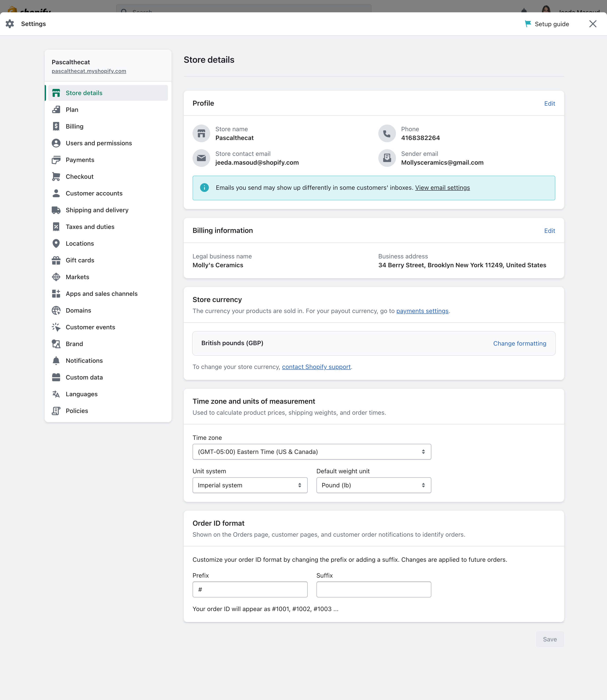
Task: Open pascalthecat.myshopify.com store link
Action: click(x=89, y=71)
